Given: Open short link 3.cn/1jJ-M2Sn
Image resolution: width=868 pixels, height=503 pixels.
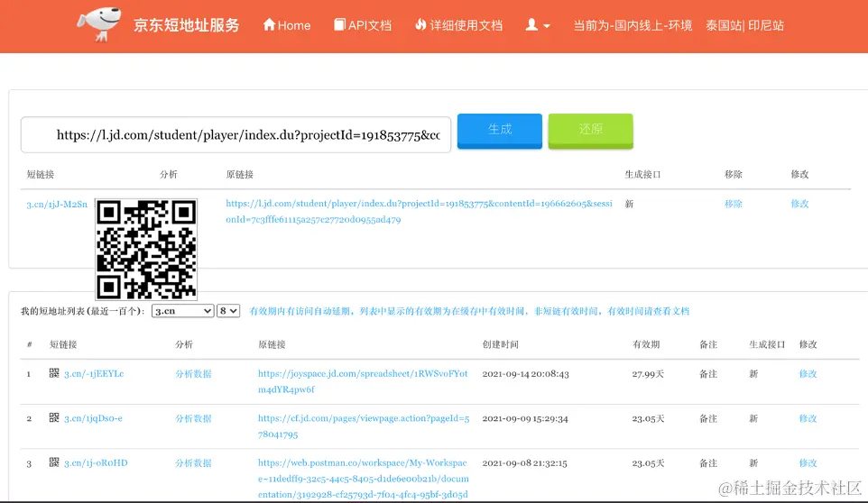Looking at the screenshot, I should [x=57, y=205].
